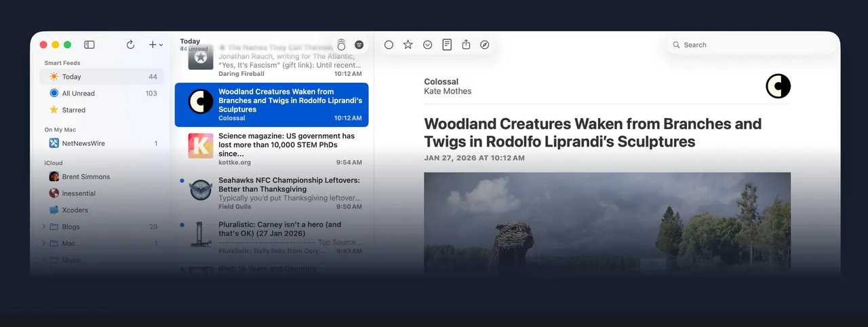Click the inessential feed avatar
The width and height of the screenshot is (868, 327).
click(x=54, y=193)
